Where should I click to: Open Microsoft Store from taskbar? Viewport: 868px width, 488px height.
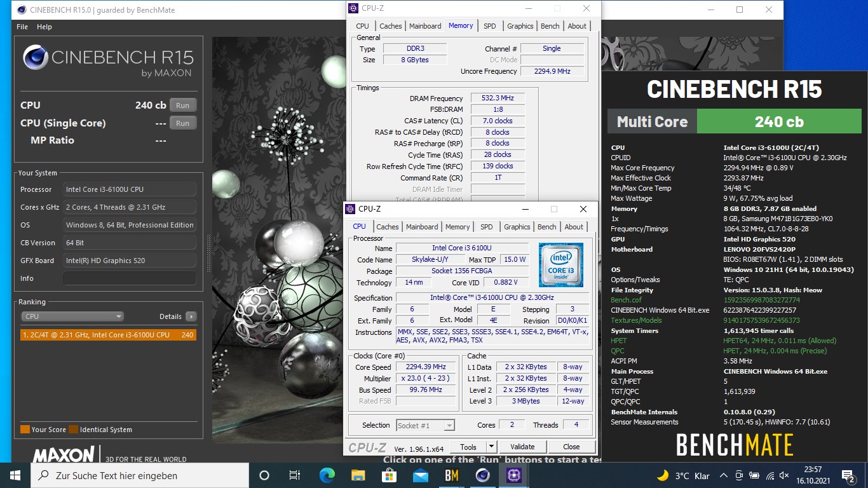pyautogui.click(x=389, y=475)
